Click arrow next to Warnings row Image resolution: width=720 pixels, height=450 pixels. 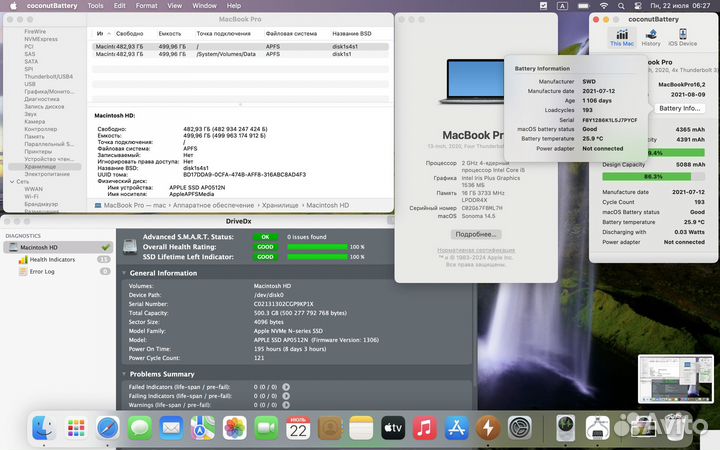286,405
